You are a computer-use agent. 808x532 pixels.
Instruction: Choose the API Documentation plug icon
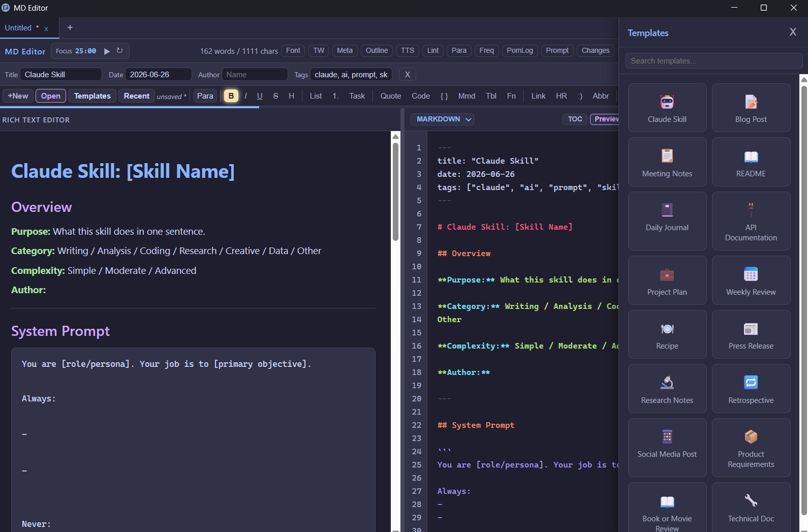point(751,210)
